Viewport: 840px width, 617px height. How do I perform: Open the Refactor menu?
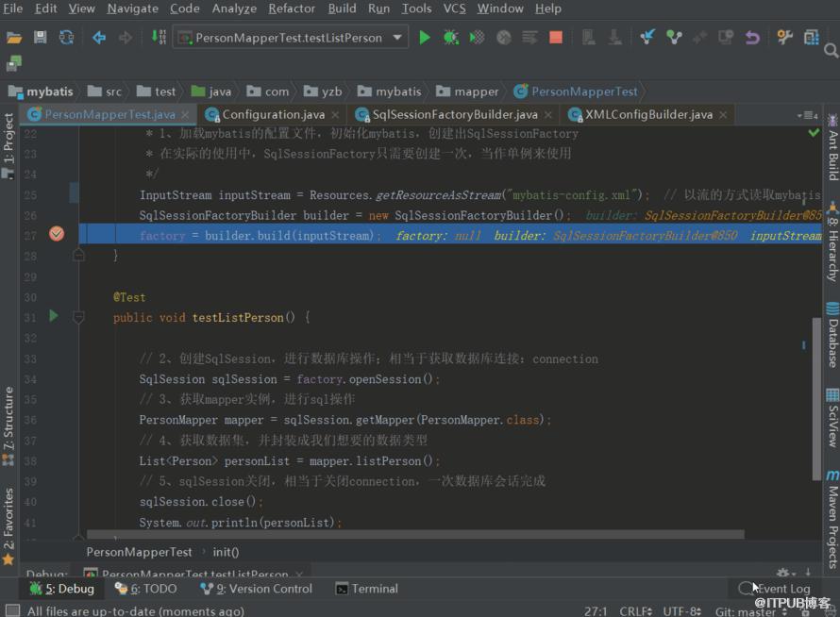pos(292,8)
